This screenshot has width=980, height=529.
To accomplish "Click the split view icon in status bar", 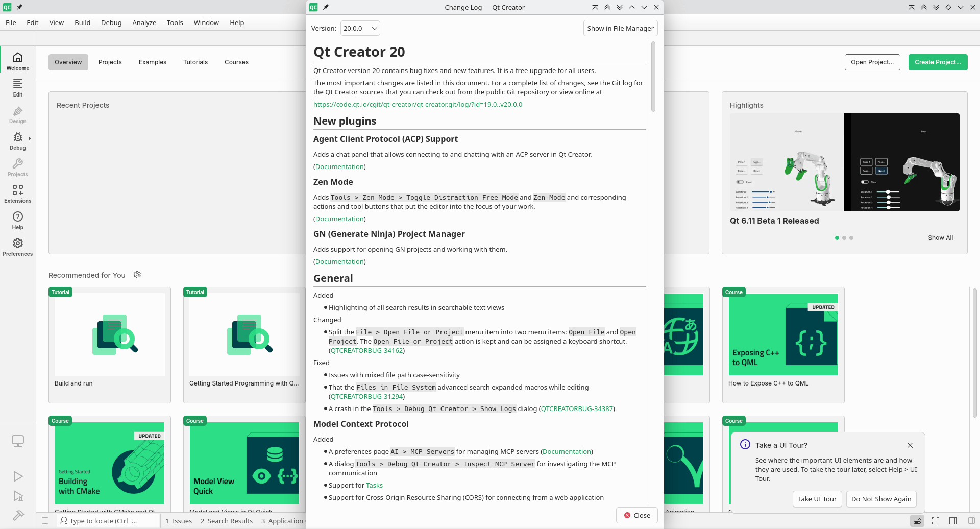I will coord(953,521).
